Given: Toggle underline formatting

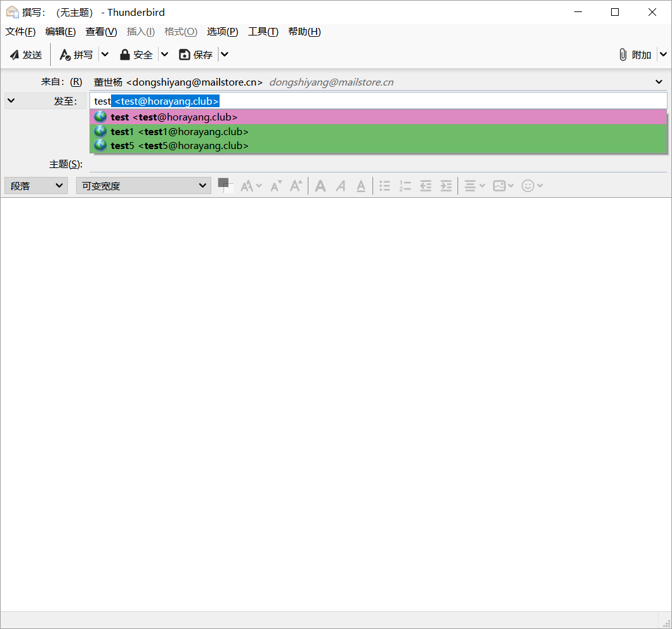Looking at the screenshot, I should point(361,186).
